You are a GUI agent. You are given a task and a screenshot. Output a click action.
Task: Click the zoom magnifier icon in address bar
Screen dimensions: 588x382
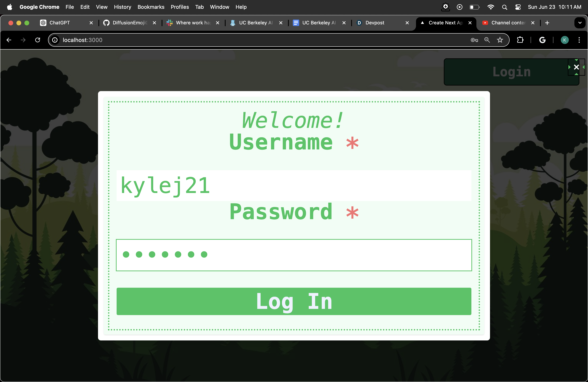tap(487, 40)
